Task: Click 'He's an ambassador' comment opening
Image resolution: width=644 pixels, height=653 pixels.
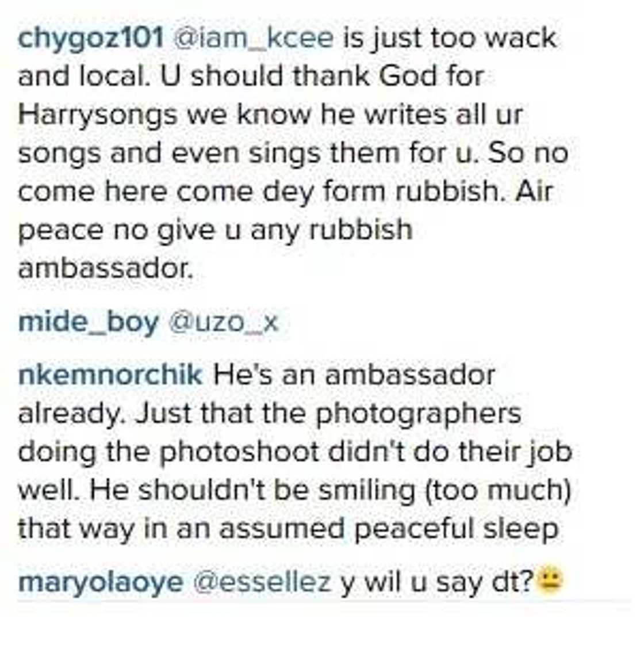Action: point(354,375)
